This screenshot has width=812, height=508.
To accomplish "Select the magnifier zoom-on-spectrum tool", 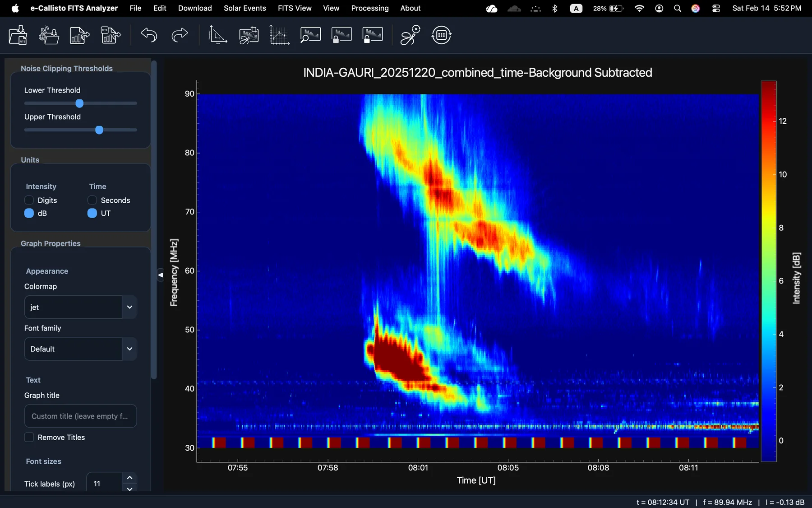I will click(x=310, y=35).
